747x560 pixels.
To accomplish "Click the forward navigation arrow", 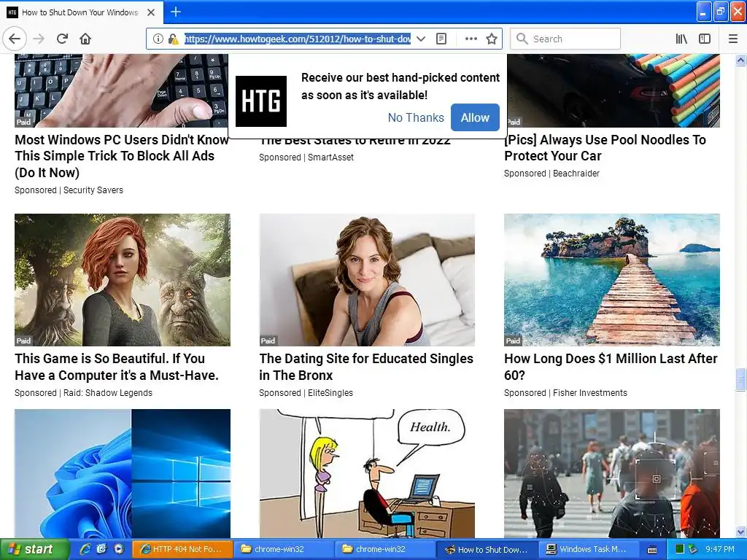I will pos(39,39).
